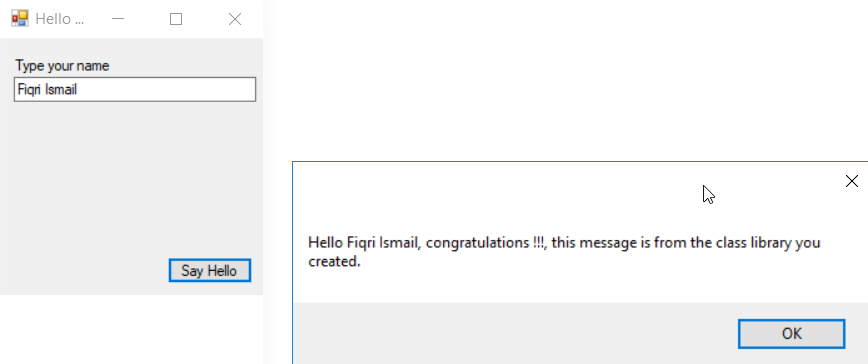Click the word 'created.' on second line

tap(334, 261)
